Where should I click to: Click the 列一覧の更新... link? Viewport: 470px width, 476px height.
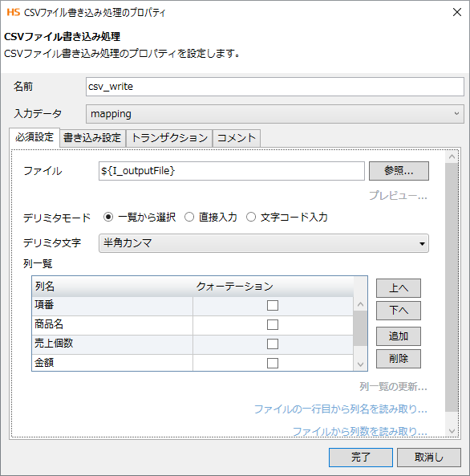pos(393,387)
